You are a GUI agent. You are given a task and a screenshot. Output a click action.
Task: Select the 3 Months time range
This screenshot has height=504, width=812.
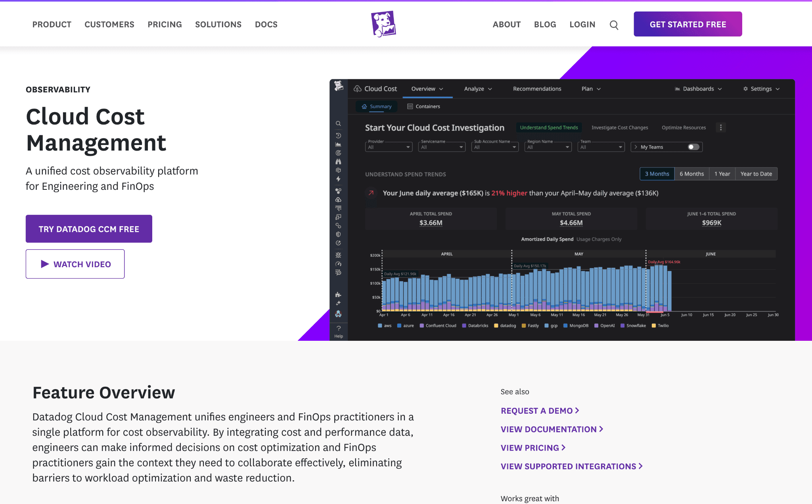click(657, 174)
